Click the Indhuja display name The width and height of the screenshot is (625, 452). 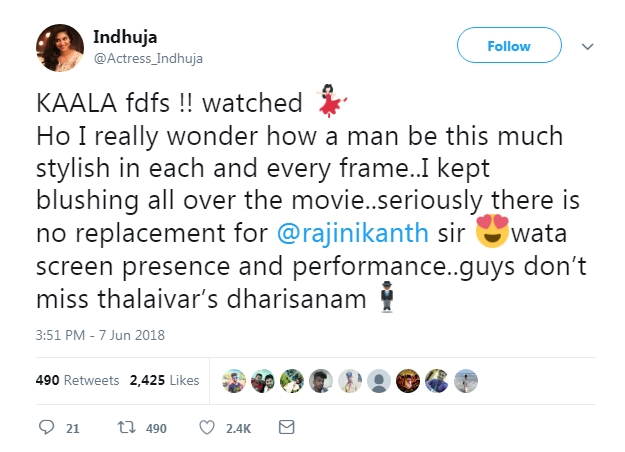click(x=122, y=38)
